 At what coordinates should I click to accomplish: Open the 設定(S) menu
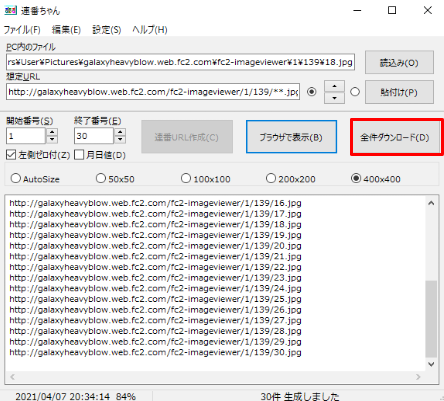[x=107, y=30]
